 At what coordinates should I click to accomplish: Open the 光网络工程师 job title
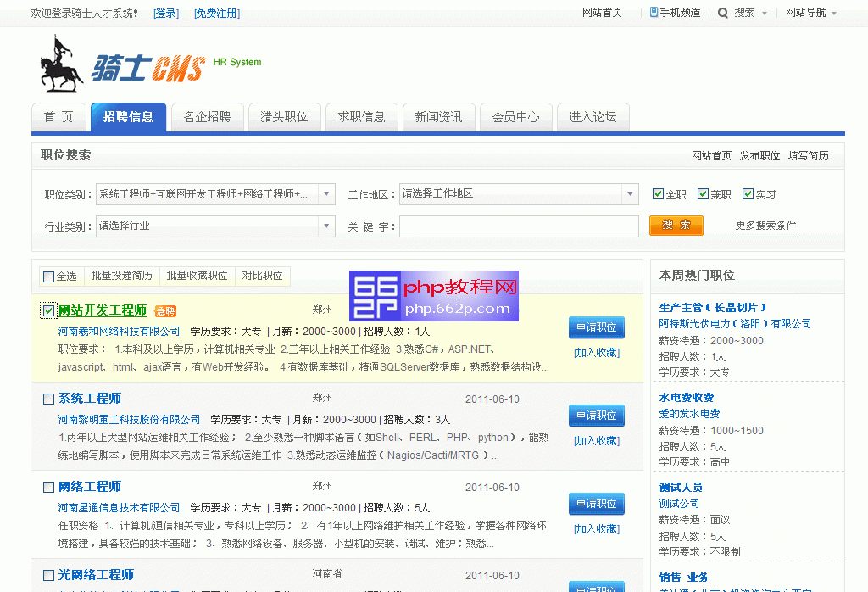[x=97, y=575]
